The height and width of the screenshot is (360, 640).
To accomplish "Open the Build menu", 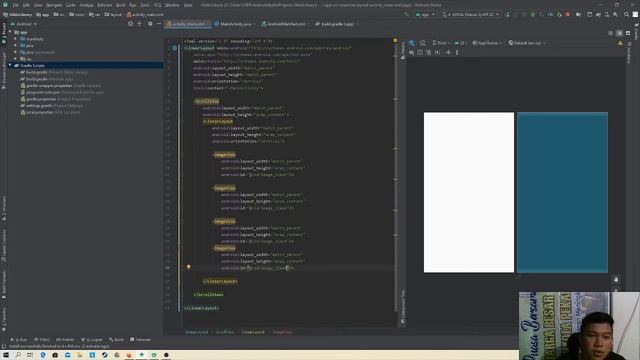I will point(120,5).
